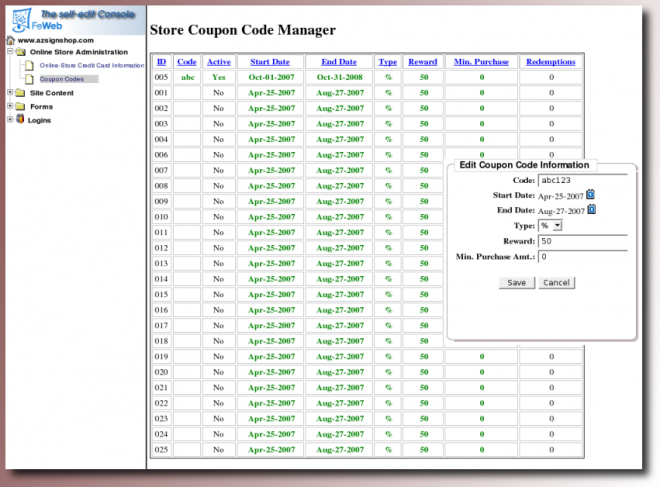660x487 pixels.
Task: Click the Online Store Administration folder icon
Action: coord(21,52)
